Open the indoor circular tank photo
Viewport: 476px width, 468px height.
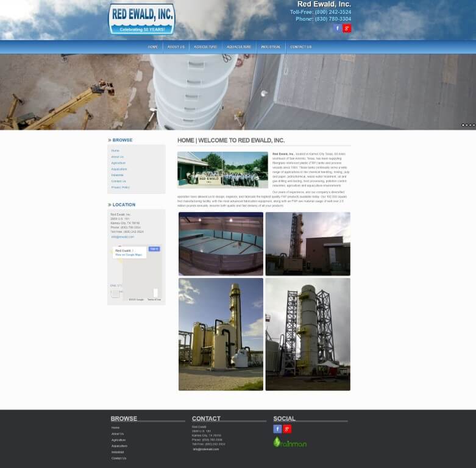[221, 244]
